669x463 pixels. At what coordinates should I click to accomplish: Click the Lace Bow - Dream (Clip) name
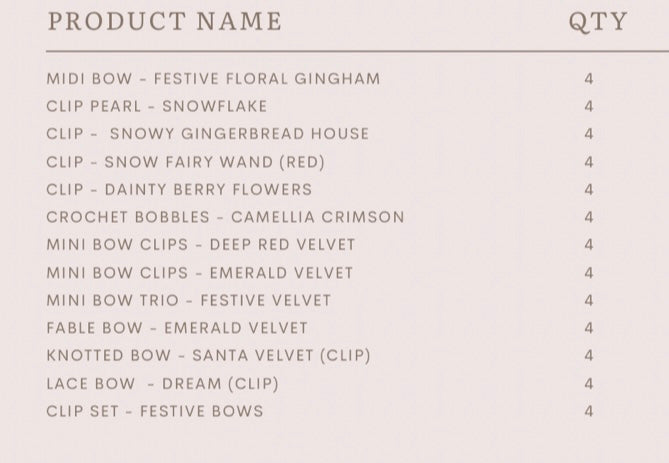163,384
